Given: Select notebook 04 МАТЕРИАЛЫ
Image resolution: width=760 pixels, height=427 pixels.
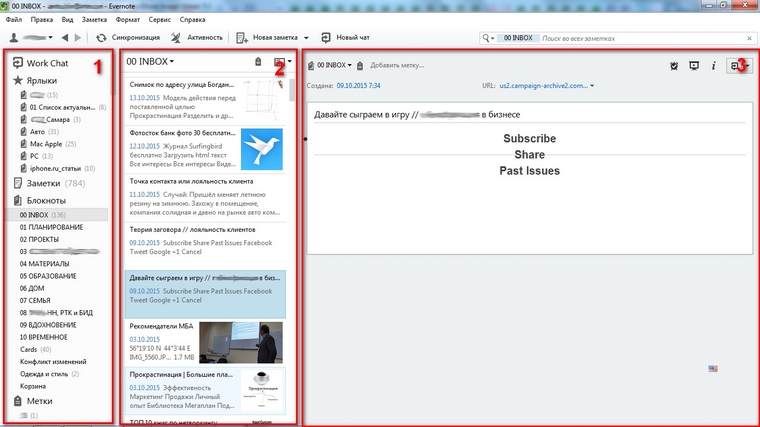Looking at the screenshot, I should coord(44,264).
